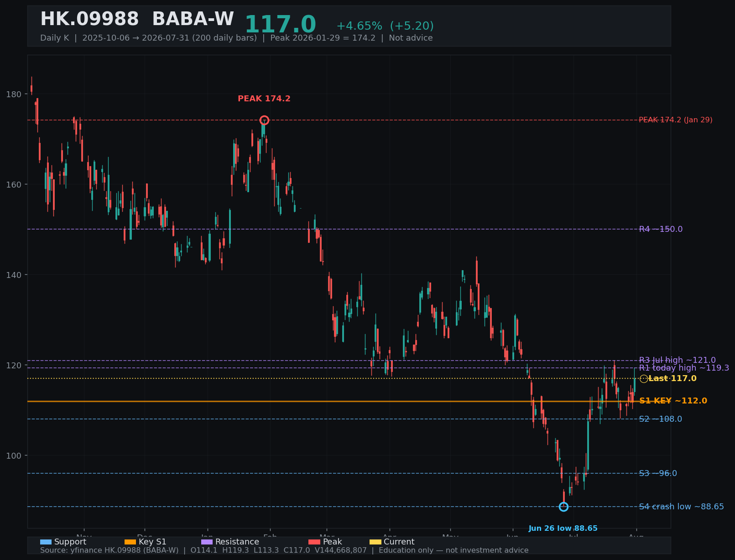Select the 'Key S1' legend label
735x560 pixels.
pos(152,542)
